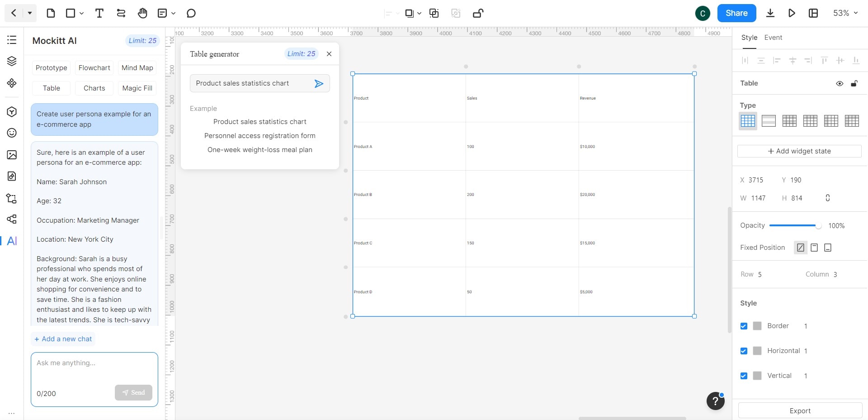Click the download icon in top bar
868x420 pixels.
pyautogui.click(x=770, y=13)
